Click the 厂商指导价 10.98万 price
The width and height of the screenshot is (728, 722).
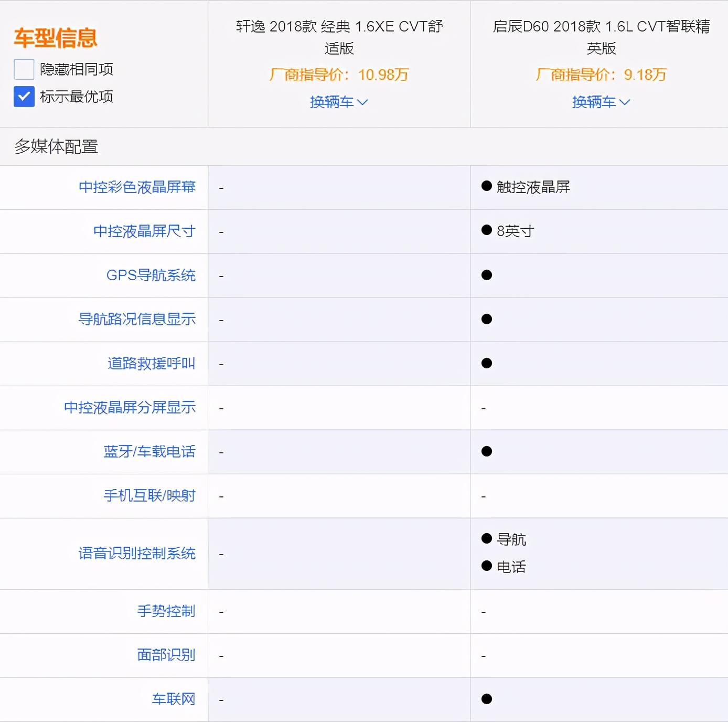[x=339, y=75]
